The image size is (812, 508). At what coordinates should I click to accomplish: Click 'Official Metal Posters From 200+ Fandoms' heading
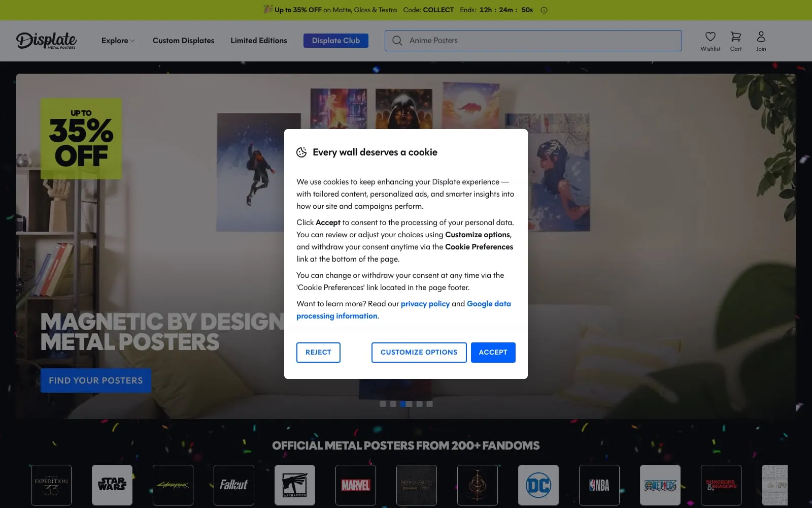(x=406, y=446)
